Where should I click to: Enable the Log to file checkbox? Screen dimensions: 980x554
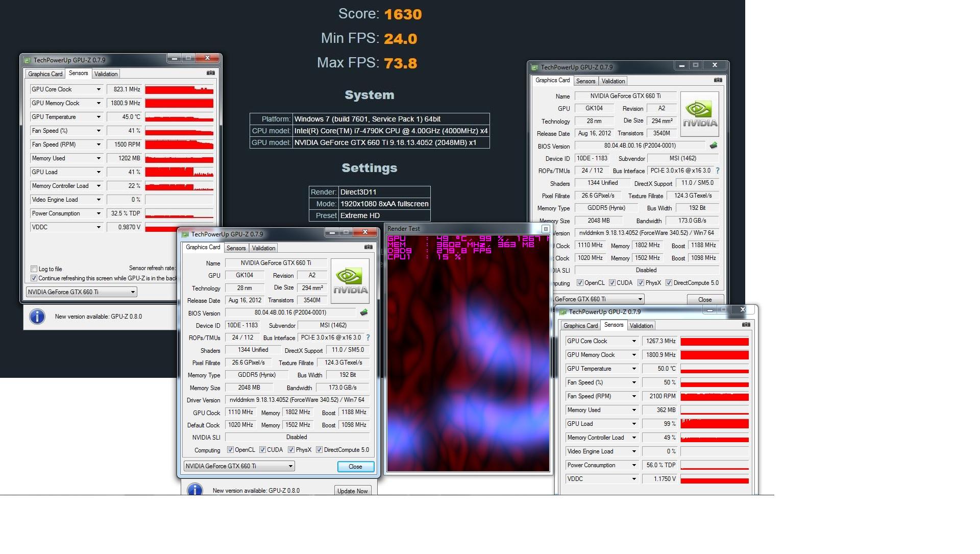[x=34, y=269]
